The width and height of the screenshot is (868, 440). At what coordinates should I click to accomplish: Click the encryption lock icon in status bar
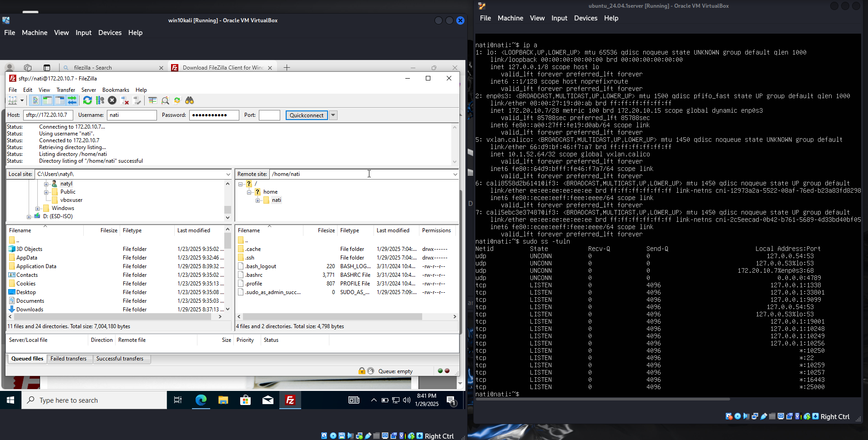(x=362, y=371)
